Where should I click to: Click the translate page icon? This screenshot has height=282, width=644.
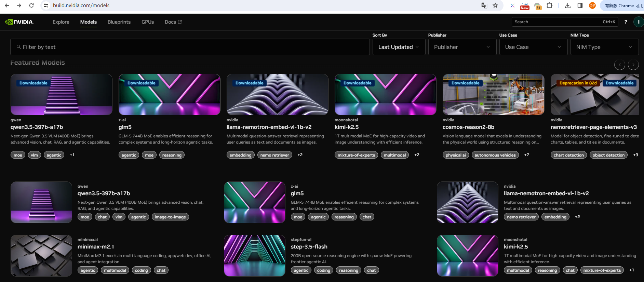pyautogui.click(x=484, y=5)
